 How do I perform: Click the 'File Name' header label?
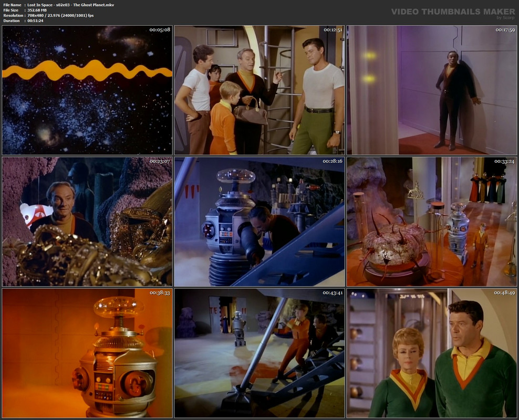[12, 5]
